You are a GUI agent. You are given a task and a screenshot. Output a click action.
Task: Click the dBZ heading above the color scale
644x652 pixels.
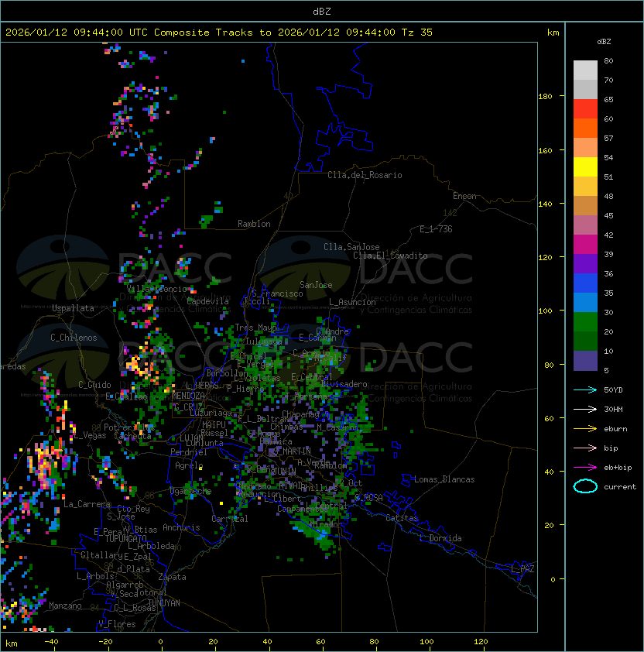[604, 42]
